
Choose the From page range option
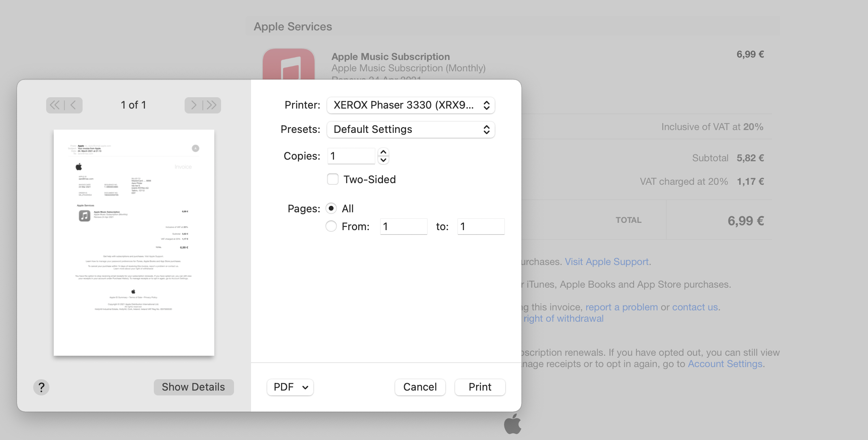click(331, 226)
